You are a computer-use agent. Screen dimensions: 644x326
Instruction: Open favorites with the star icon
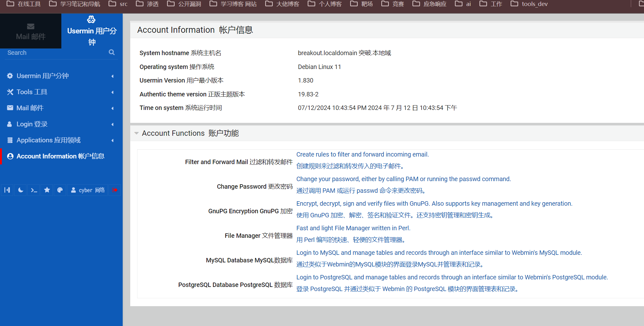47,190
